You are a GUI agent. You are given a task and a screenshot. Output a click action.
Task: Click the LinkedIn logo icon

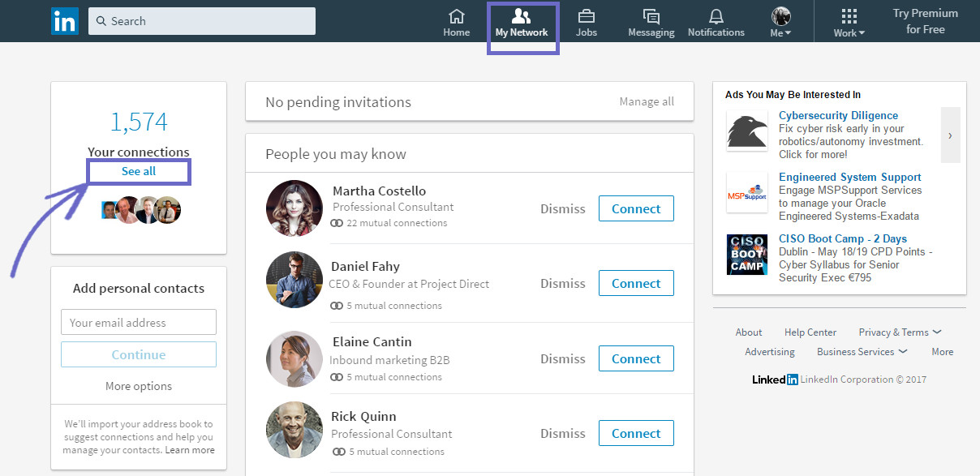tap(65, 21)
